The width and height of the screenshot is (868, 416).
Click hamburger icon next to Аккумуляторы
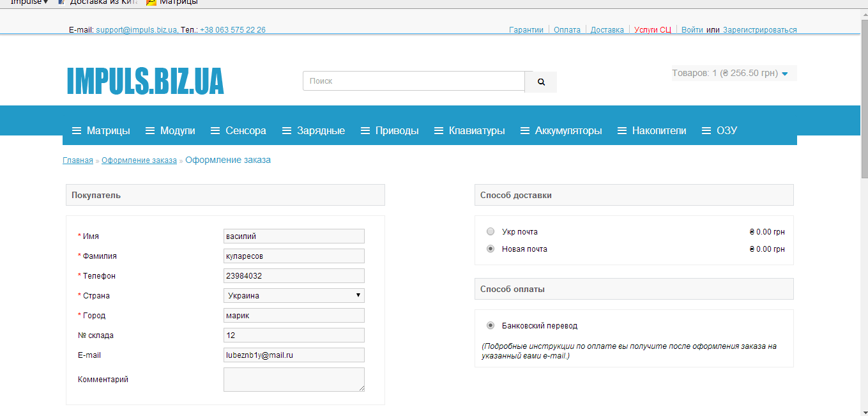point(525,131)
